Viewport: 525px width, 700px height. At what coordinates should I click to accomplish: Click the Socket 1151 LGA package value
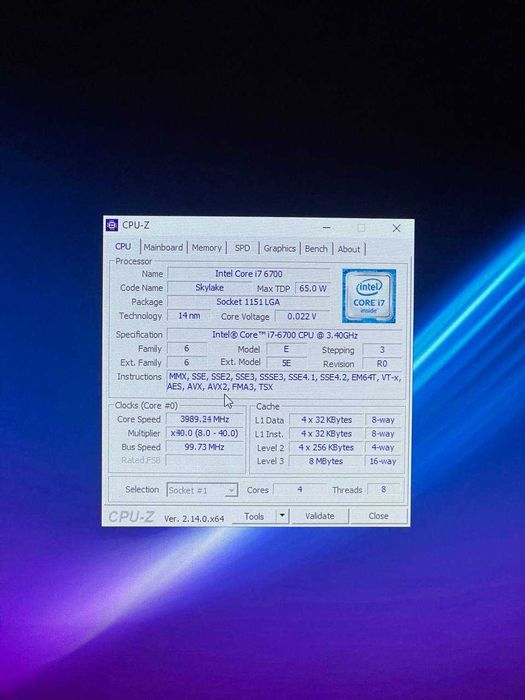click(x=248, y=302)
